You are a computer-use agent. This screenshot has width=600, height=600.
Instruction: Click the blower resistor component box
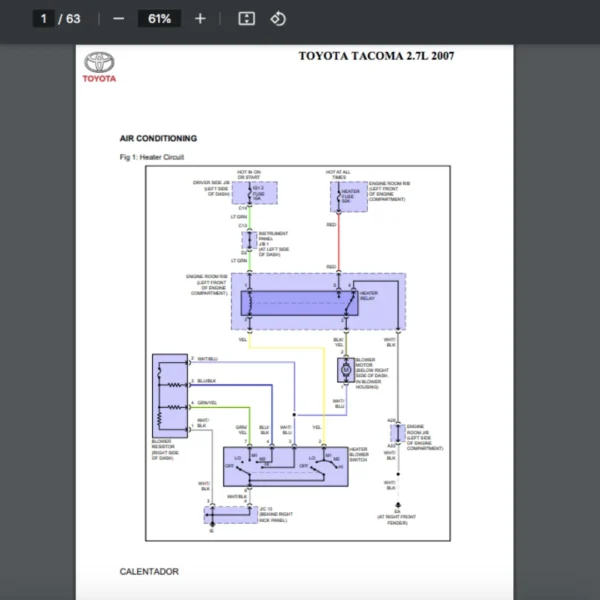(169, 394)
